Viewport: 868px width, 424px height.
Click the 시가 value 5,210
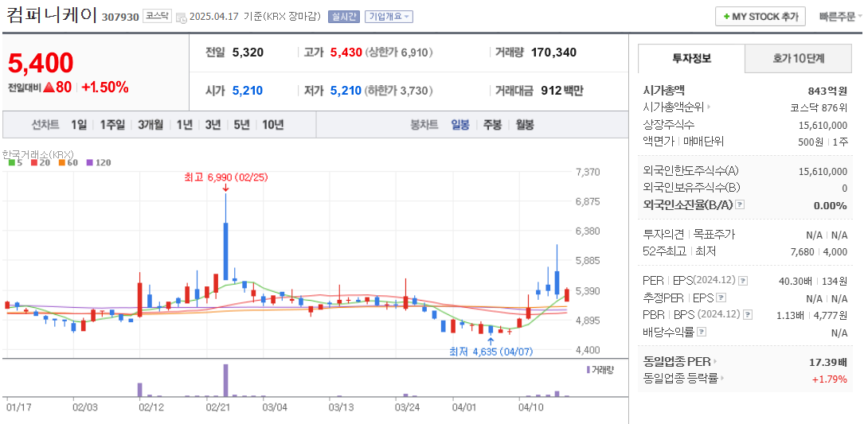click(248, 91)
